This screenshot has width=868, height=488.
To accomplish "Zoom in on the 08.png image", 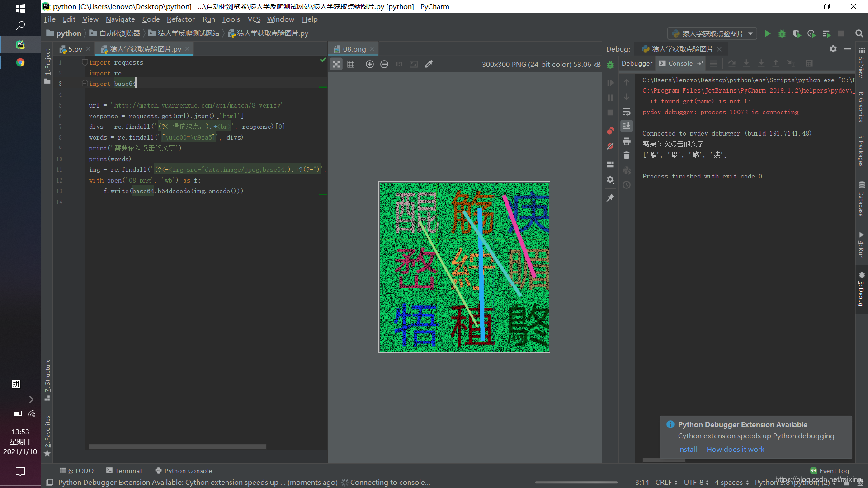I will (369, 64).
